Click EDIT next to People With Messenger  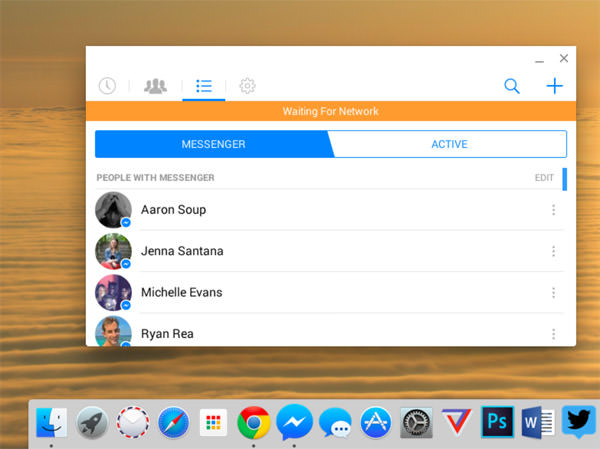(x=544, y=178)
